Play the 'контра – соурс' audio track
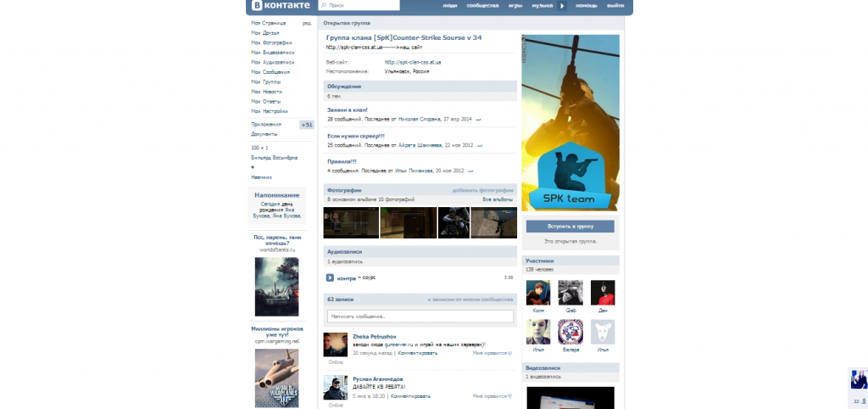The height and width of the screenshot is (409, 868). click(330, 277)
